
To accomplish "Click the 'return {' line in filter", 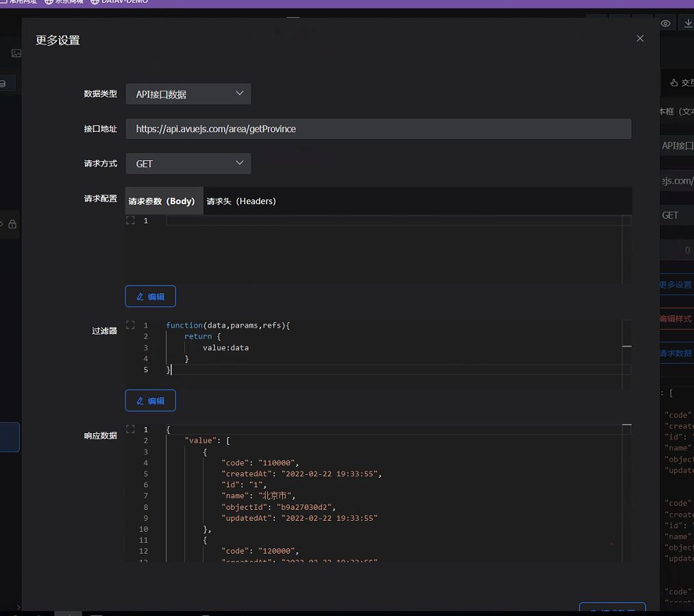I will point(202,336).
